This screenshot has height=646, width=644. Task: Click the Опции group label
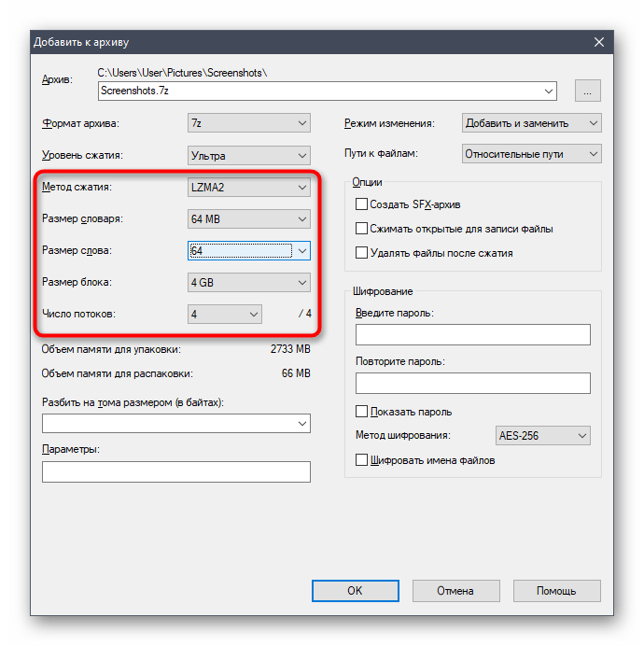(367, 182)
